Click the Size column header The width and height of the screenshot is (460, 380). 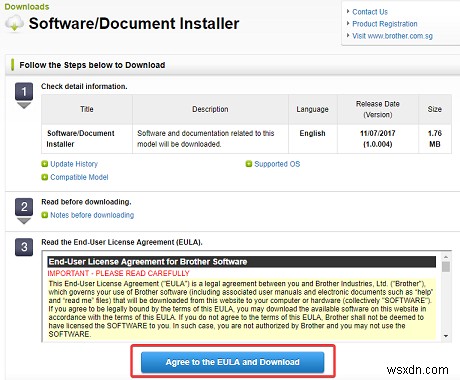[x=435, y=109]
